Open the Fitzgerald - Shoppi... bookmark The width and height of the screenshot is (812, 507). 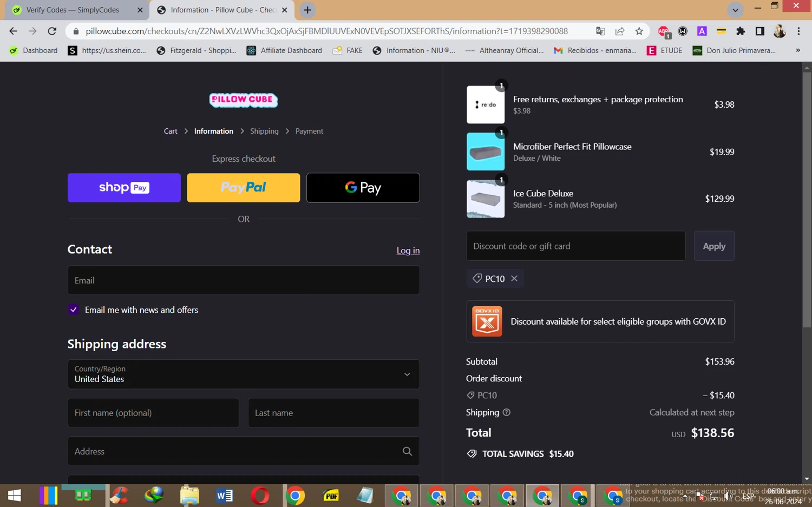click(197, 50)
